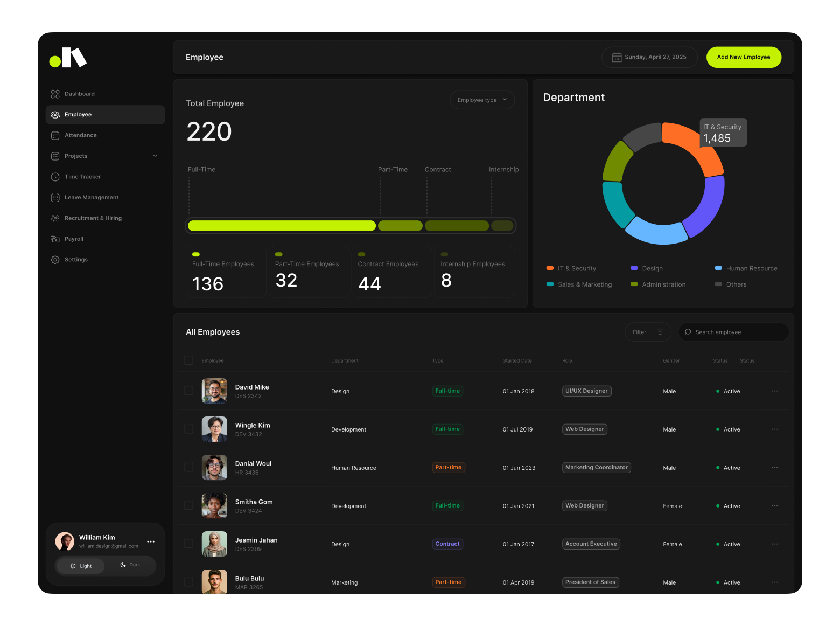840x625 pixels.
Task: Click the three-dot menu beside William Kim
Action: [151, 541]
